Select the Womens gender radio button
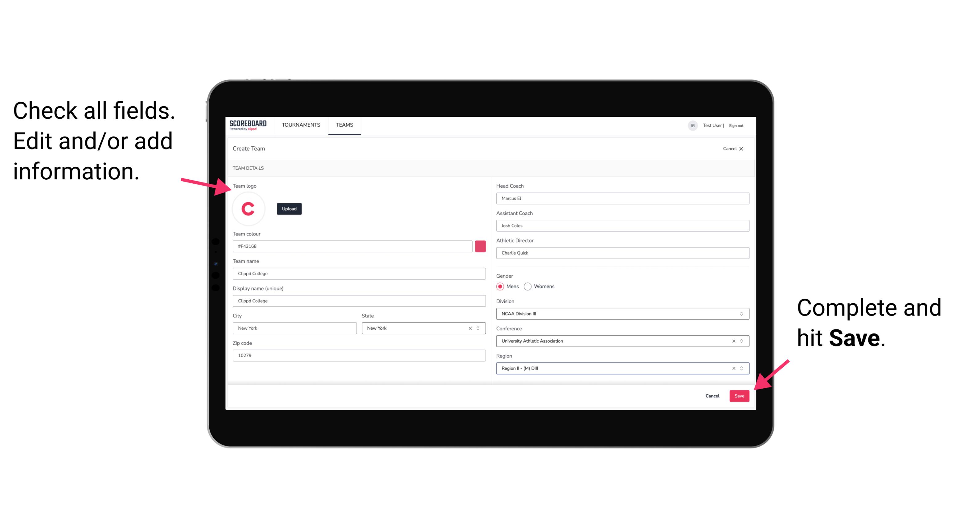Screen dimensions: 980x527 tap(529, 286)
